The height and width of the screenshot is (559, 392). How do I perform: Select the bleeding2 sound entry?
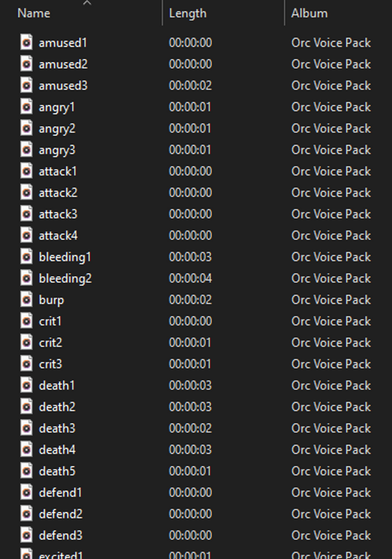[x=65, y=278]
